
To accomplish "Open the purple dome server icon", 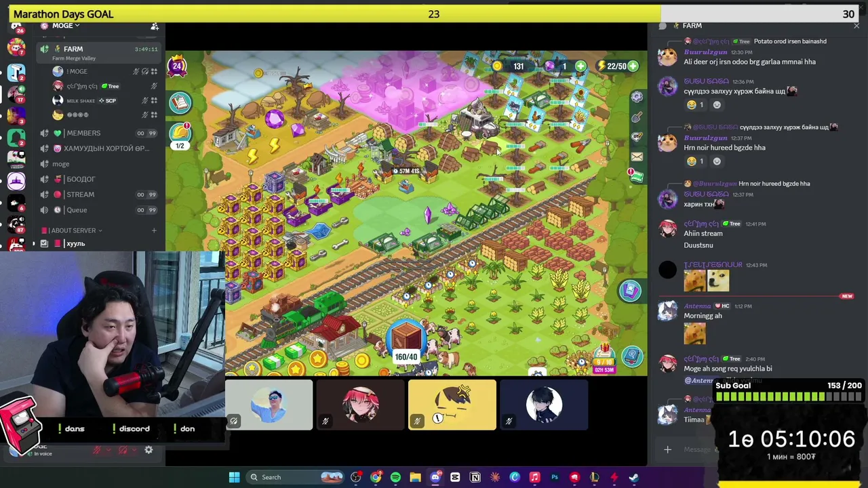I will (x=16, y=181).
